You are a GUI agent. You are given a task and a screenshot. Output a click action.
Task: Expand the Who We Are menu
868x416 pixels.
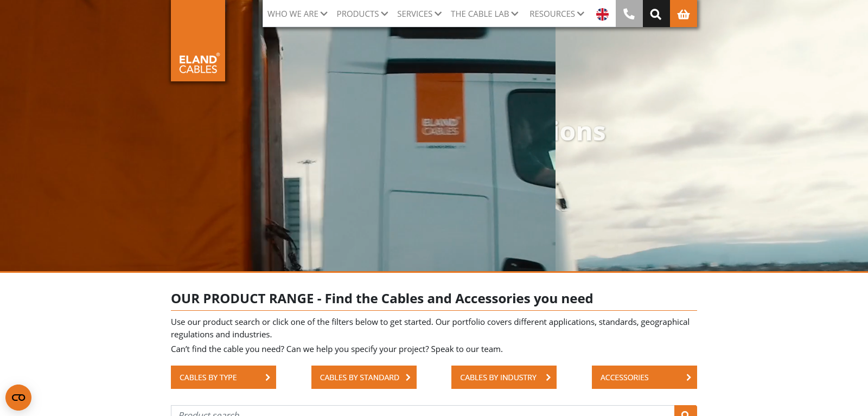pyautogui.click(x=297, y=14)
